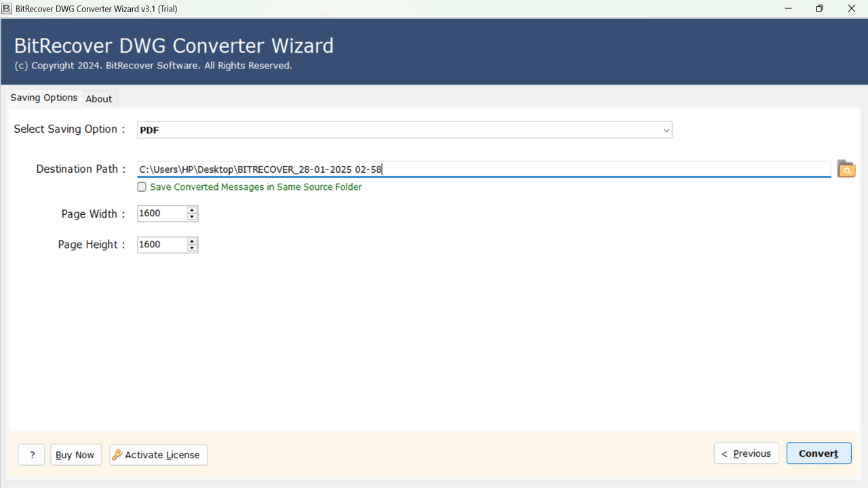Viewport: 868px width, 488px height.
Task: Open the About tab
Action: [99, 99]
